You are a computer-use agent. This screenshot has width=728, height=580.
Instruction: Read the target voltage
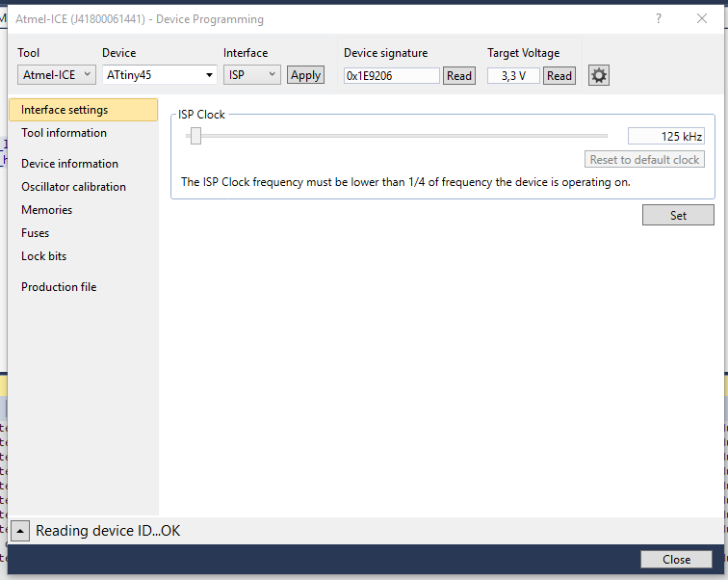[559, 76]
